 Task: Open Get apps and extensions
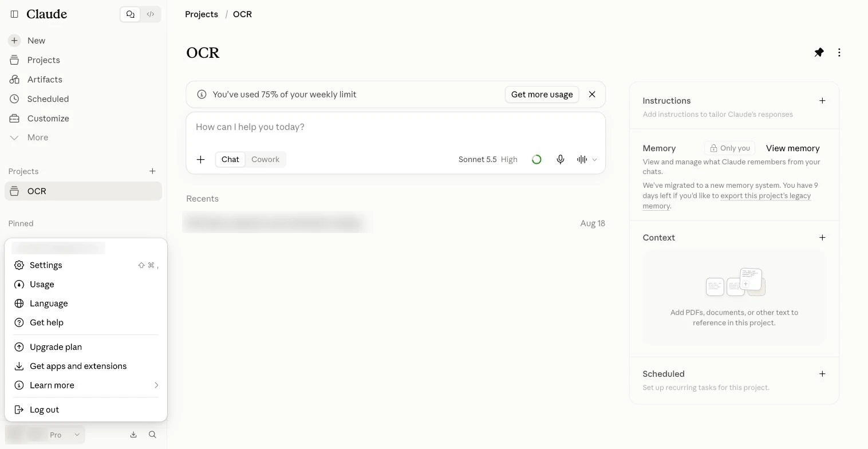pyautogui.click(x=86, y=366)
